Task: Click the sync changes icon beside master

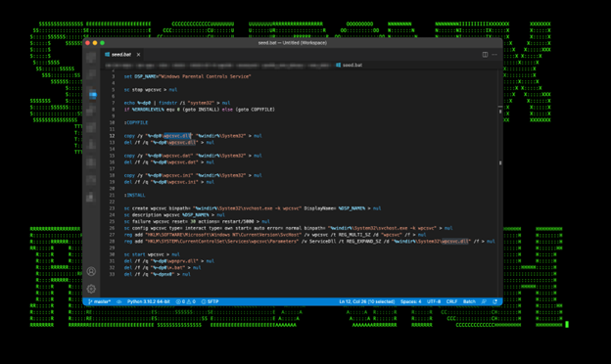Action: (119, 301)
